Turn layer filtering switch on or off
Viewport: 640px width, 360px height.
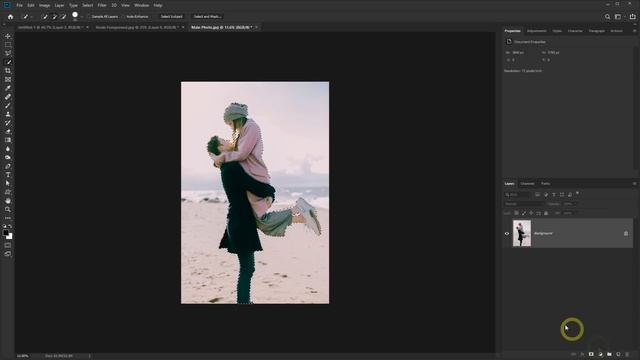tap(578, 193)
